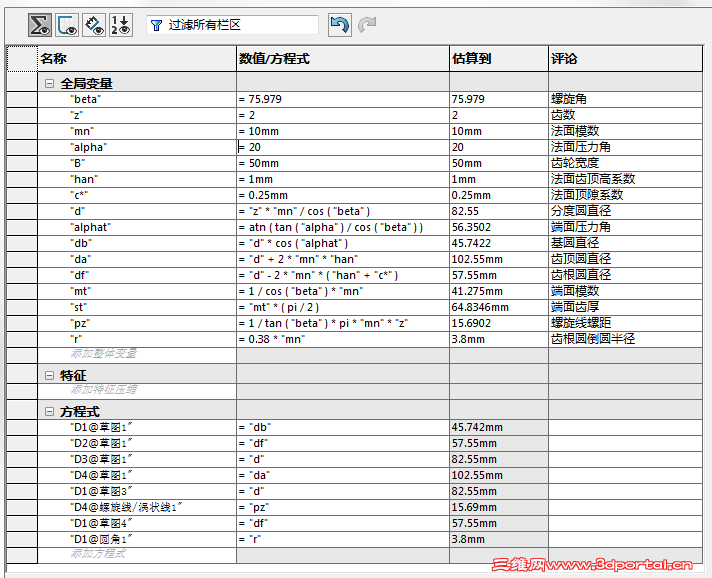
Task: Edit the 0.38 * "mn" equation cell
Action: tap(343, 340)
